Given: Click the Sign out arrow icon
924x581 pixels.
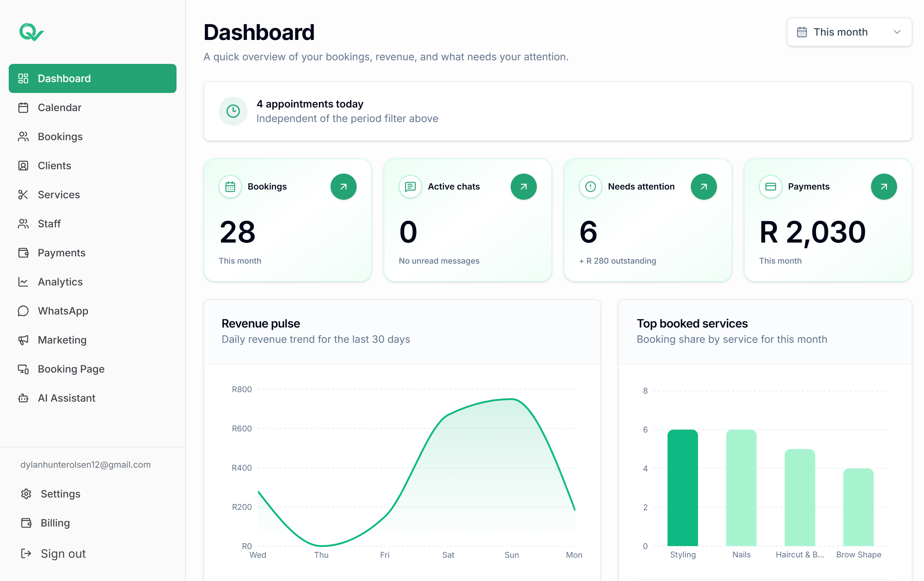Looking at the screenshot, I should click(x=26, y=553).
